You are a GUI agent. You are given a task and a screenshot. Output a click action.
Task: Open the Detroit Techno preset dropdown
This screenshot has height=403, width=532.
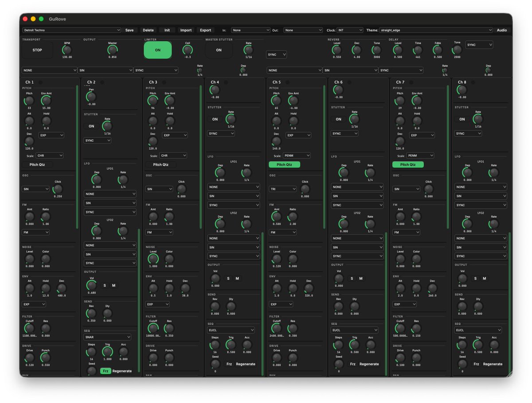point(71,30)
